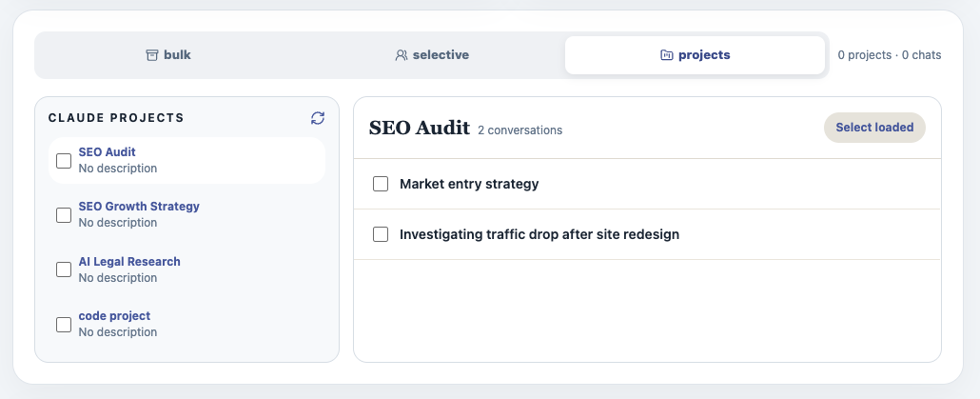
Task: Open the Market entry strategy conversation
Action: [x=469, y=184]
